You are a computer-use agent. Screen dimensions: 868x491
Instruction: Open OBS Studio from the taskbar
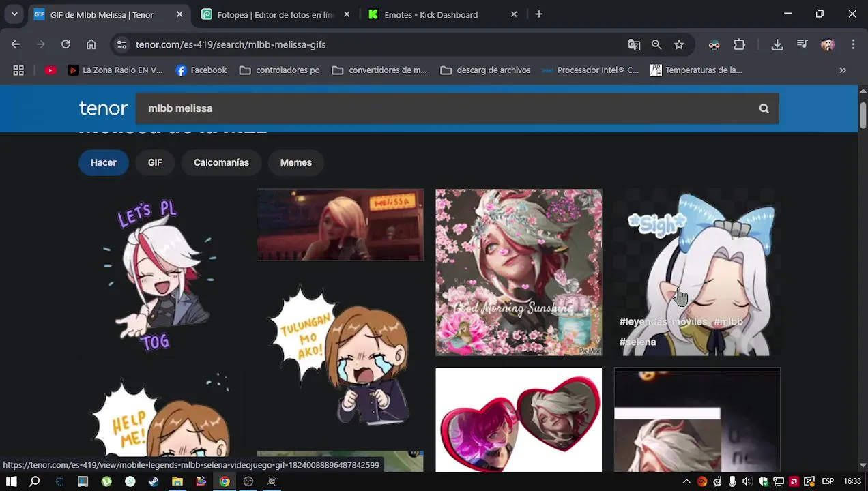(248, 481)
